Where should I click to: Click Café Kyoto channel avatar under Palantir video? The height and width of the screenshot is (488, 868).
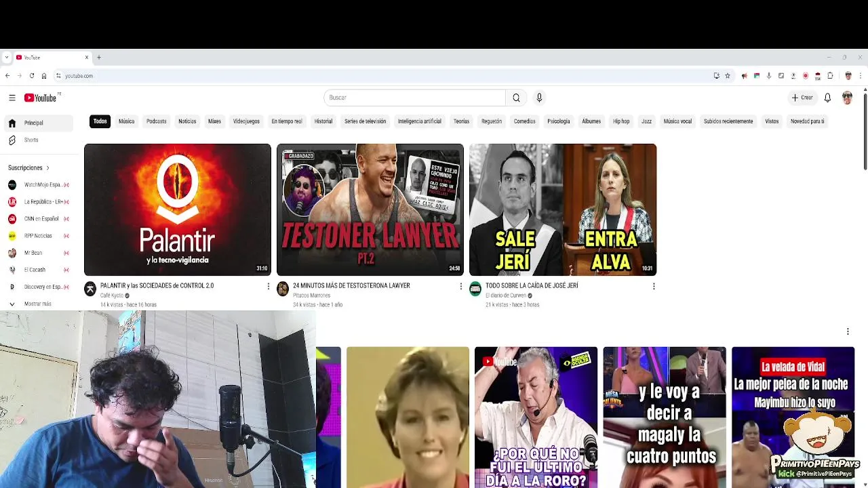(x=90, y=289)
